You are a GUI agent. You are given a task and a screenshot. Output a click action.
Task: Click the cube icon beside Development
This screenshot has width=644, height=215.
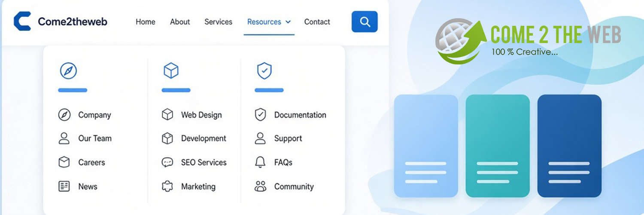(x=167, y=138)
